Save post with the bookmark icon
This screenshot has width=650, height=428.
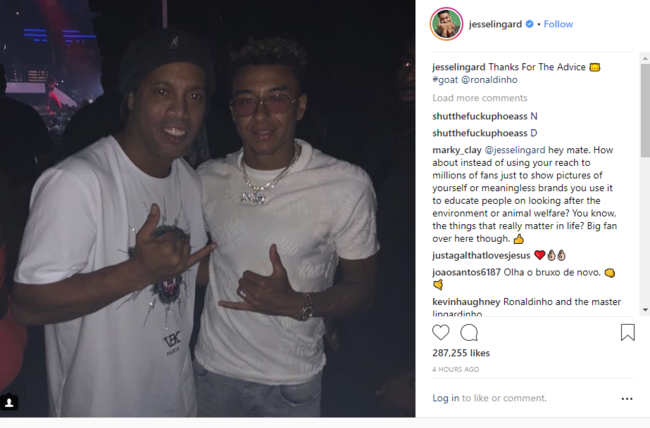tap(627, 333)
